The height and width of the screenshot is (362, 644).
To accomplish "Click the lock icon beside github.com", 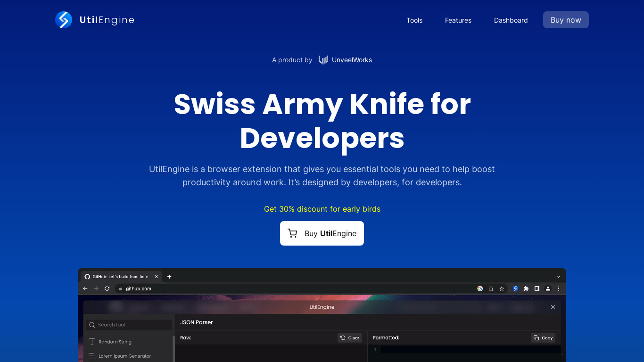I will (121, 288).
